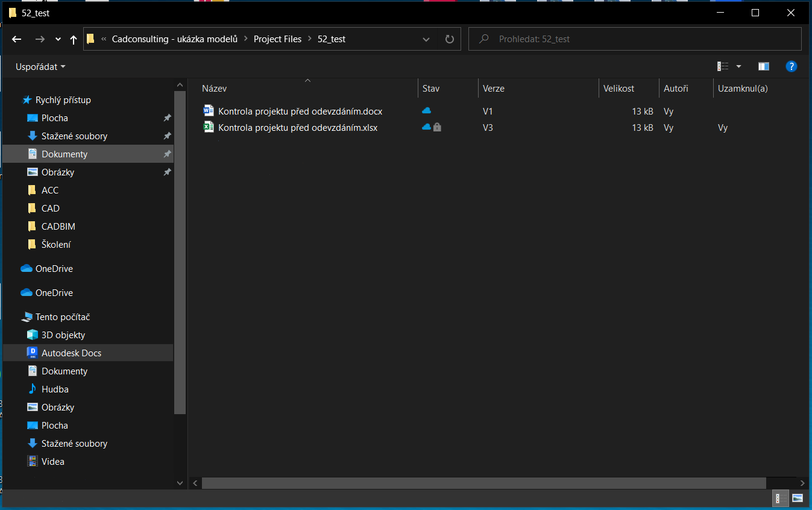Image resolution: width=812 pixels, height=510 pixels.
Task: Click Project Files in breadcrumb path
Action: point(277,39)
